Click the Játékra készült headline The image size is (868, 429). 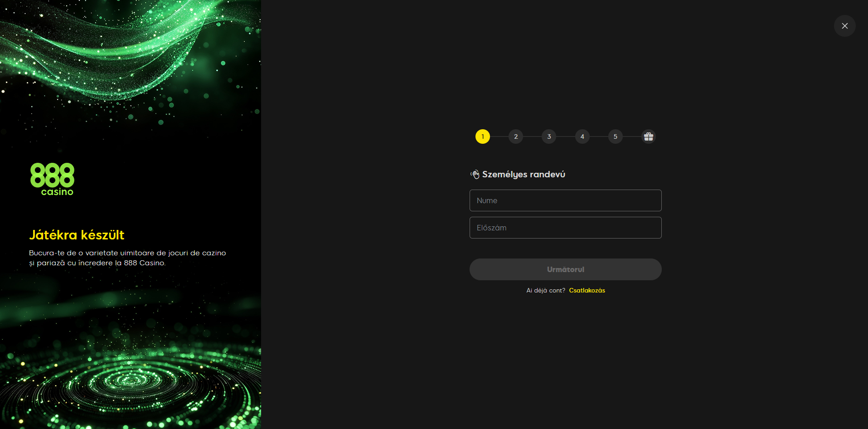(77, 235)
